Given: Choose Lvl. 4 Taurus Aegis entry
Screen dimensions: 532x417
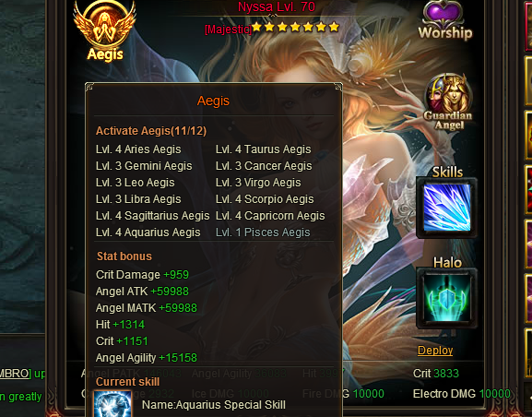Looking at the screenshot, I should 264,149.
